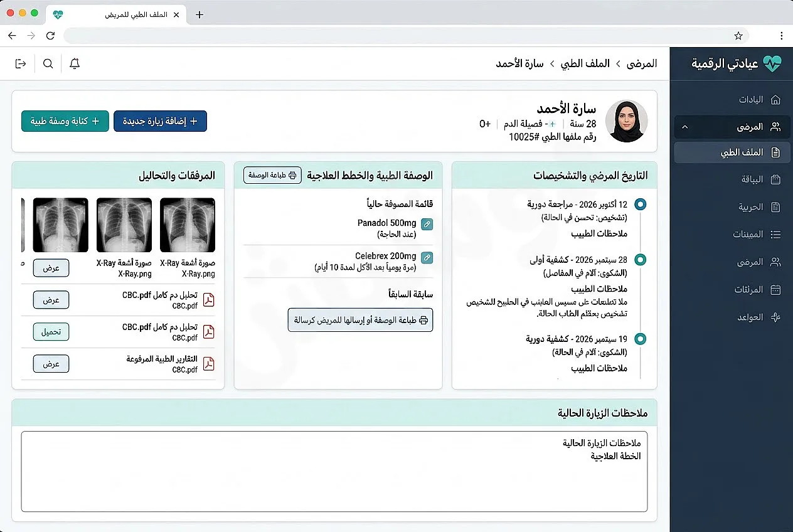The width and height of the screenshot is (793, 532).
Task: Open browser menu three dots
Action: coord(781,36)
